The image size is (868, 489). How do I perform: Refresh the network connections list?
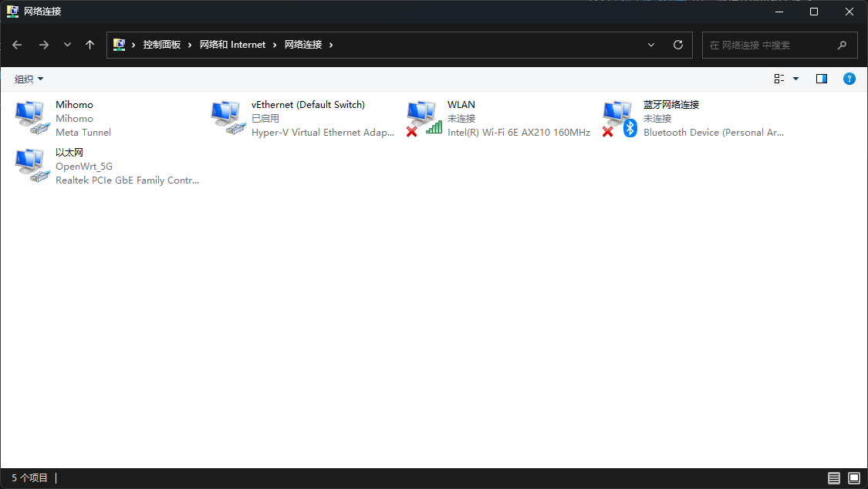coord(678,45)
